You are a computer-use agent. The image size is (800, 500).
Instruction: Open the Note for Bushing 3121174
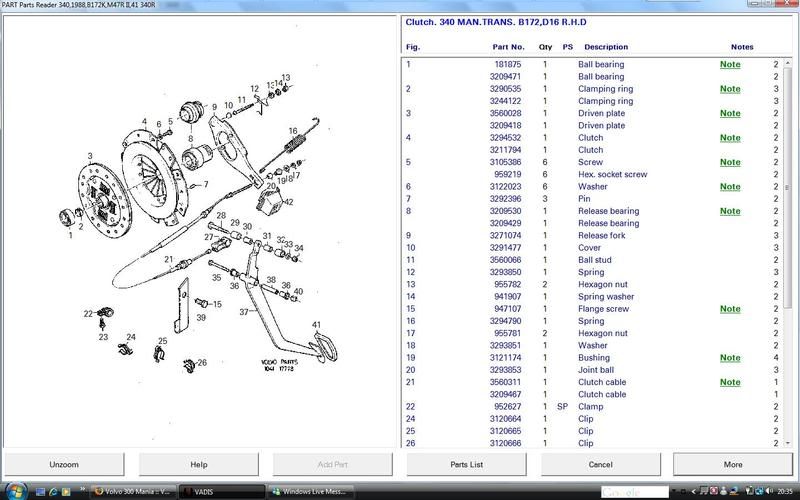730,358
